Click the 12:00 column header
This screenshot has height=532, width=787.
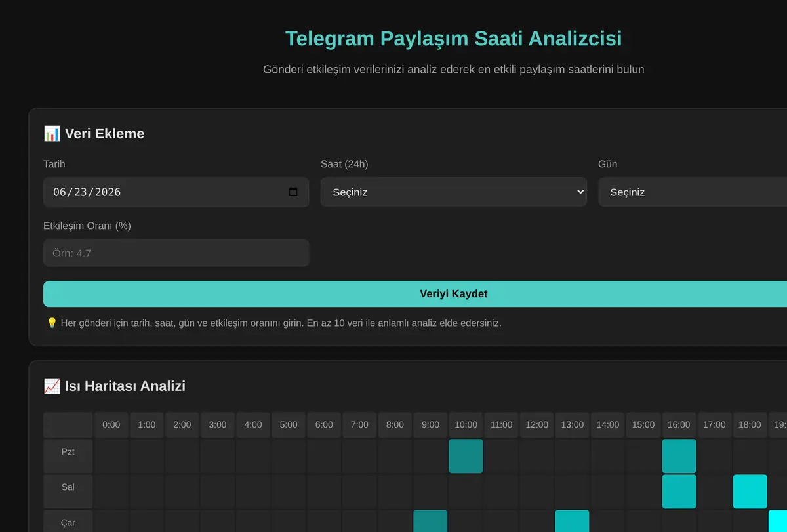coord(537,425)
